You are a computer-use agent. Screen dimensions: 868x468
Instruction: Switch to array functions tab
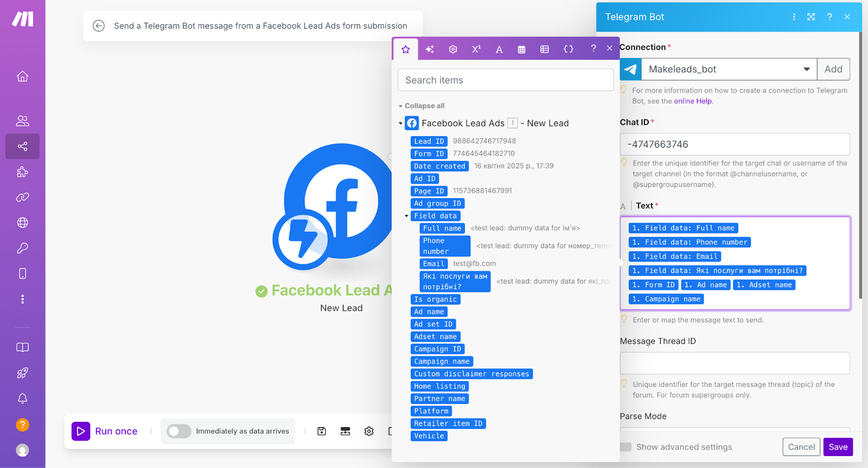[x=545, y=49]
